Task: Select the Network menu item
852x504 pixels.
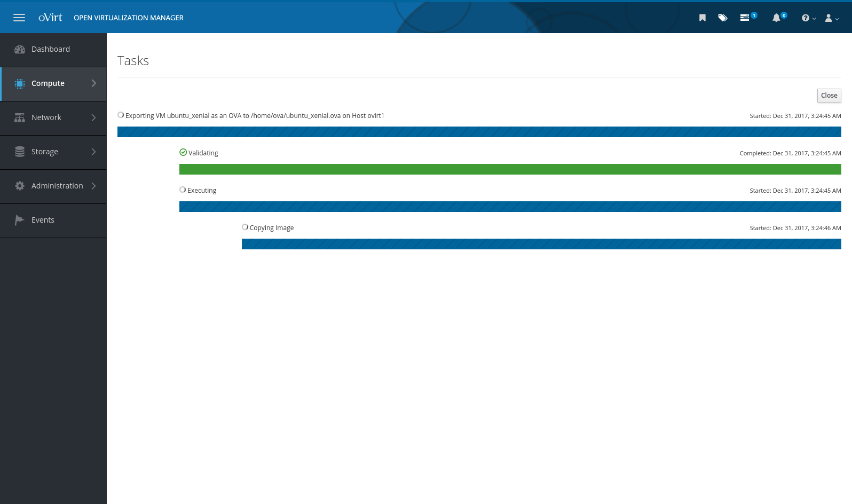Action: (x=53, y=118)
